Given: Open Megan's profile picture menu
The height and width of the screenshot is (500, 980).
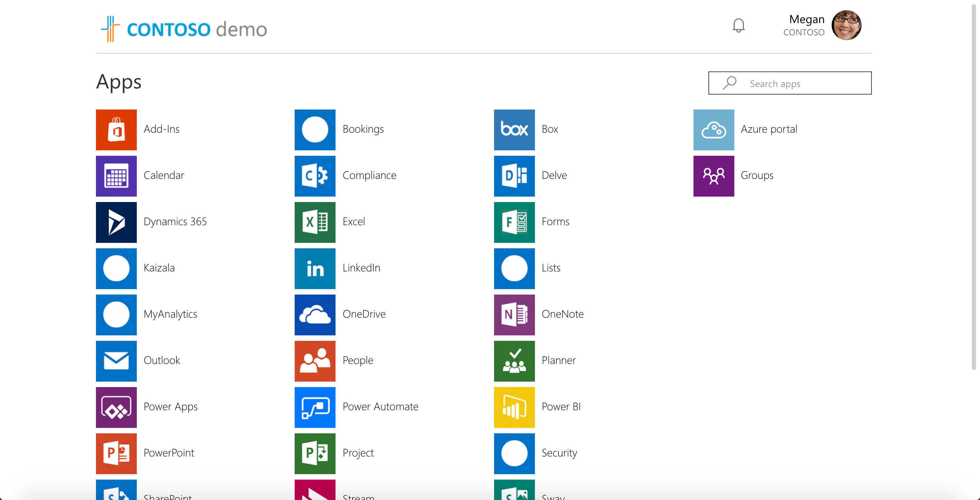Looking at the screenshot, I should (x=846, y=25).
